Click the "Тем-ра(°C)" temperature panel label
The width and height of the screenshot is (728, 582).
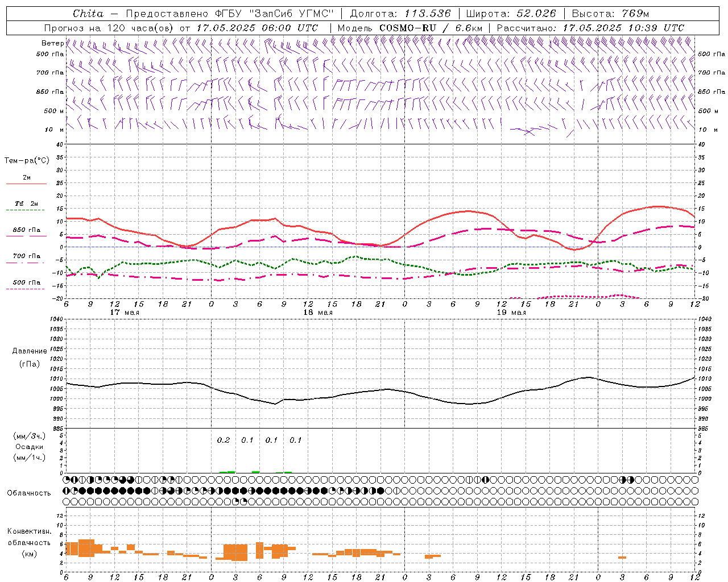point(27,161)
